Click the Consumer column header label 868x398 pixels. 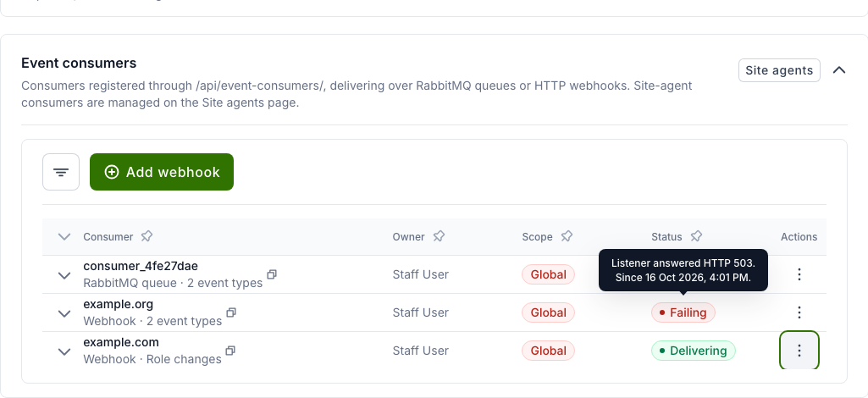[108, 237]
